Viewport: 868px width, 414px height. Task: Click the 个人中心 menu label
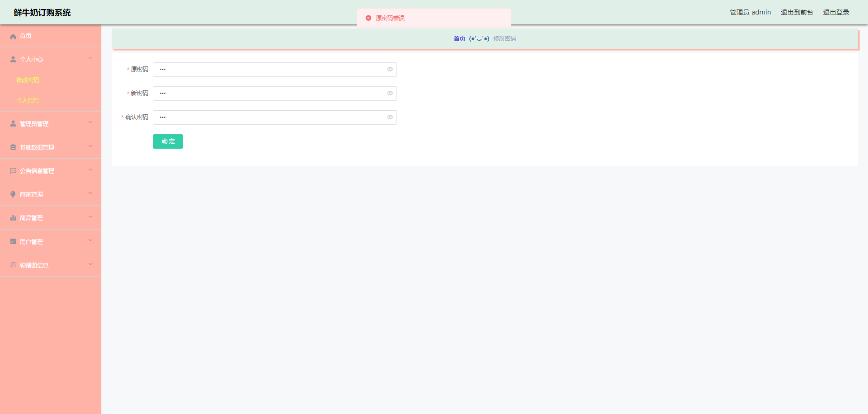31,59
